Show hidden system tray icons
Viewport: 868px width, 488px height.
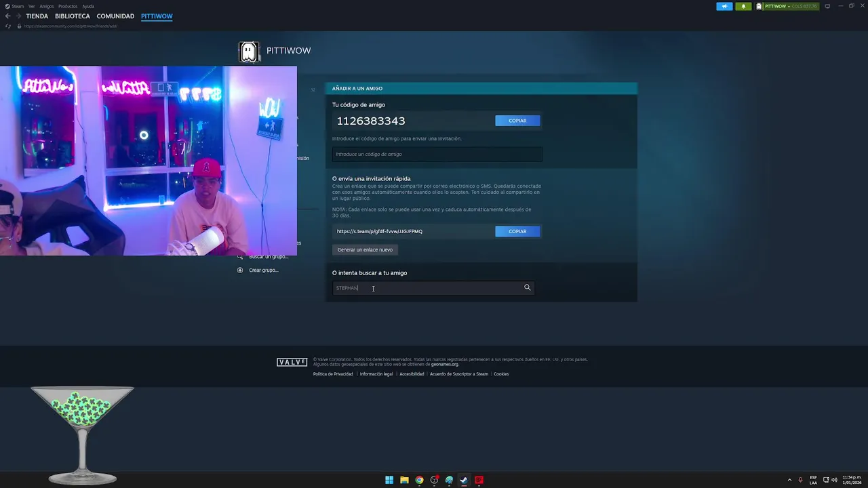tap(789, 480)
